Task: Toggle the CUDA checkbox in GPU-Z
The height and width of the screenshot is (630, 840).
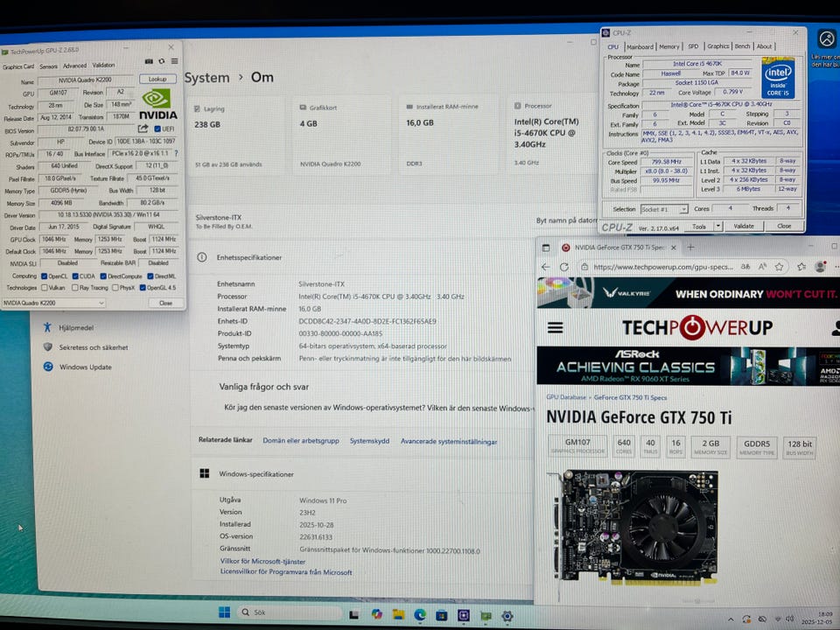Action: point(75,276)
